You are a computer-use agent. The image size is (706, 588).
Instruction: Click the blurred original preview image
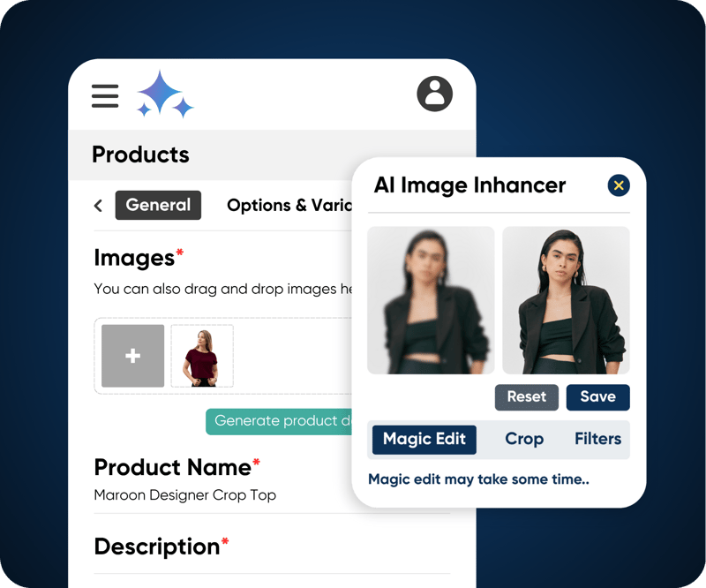tap(431, 300)
